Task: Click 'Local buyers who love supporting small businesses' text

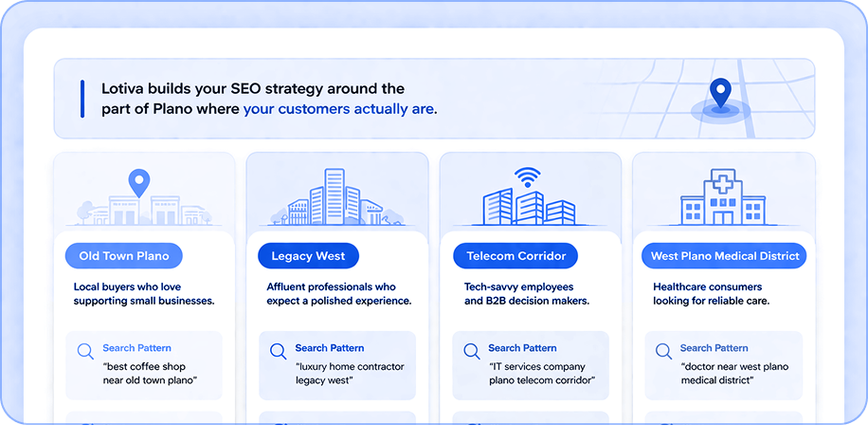Action: (144, 294)
